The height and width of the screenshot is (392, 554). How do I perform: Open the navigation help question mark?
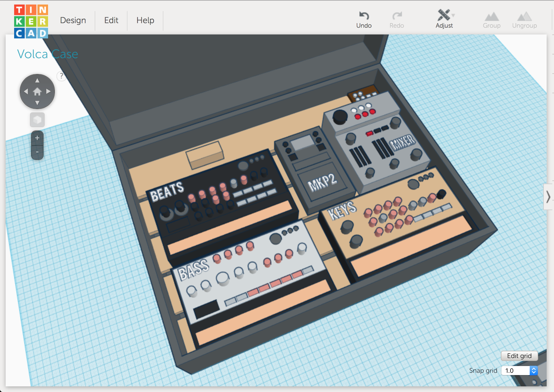[x=61, y=76]
